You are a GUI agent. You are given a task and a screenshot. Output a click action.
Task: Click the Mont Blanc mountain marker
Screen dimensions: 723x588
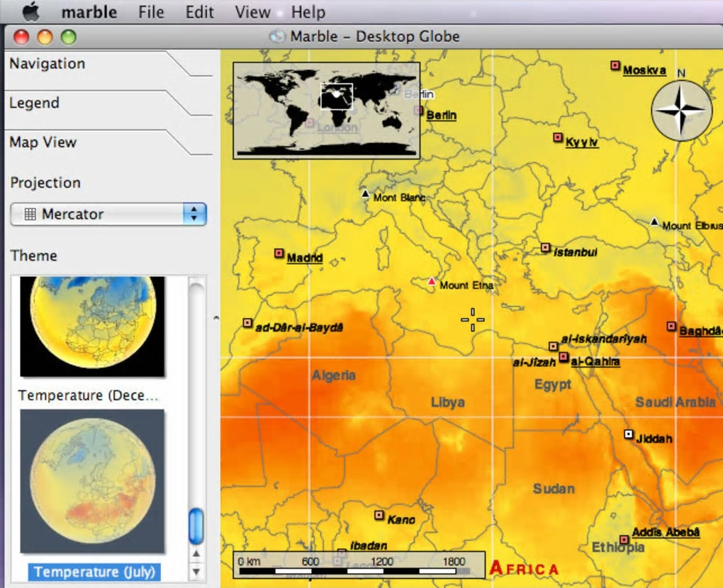point(365,193)
